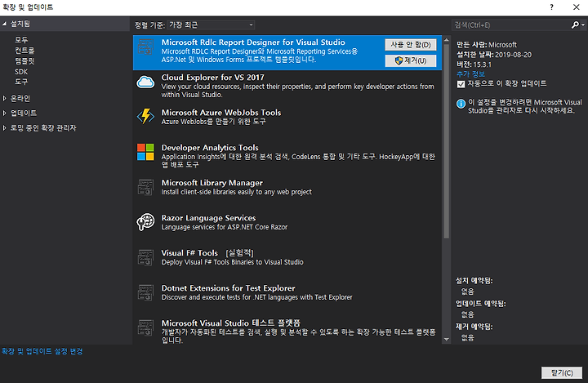This screenshot has height=383, width=588.
Task: Open the 정렬 기준 가장 최근 dropdown
Action: pyautogui.click(x=211, y=25)
